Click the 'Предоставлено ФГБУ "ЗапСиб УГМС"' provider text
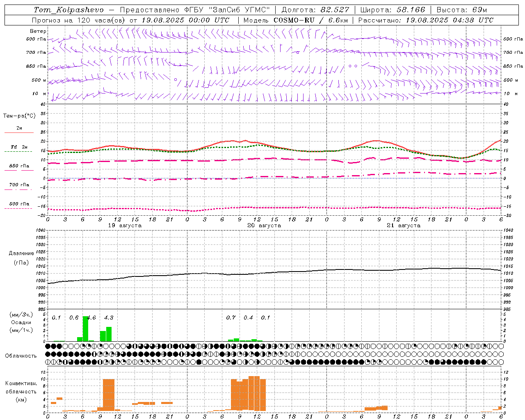 [x=195, y=10]
